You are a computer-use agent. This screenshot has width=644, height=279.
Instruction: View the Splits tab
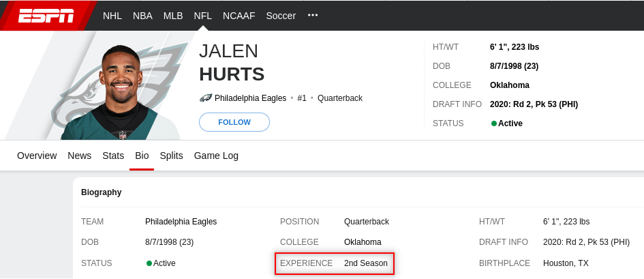(x=171, y=156)
